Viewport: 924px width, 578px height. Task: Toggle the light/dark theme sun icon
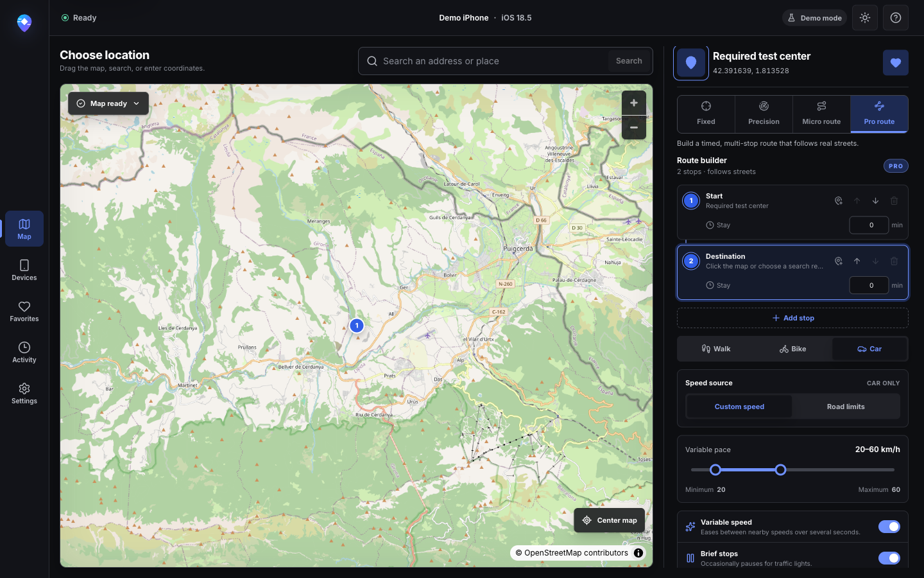coord(865,18)
